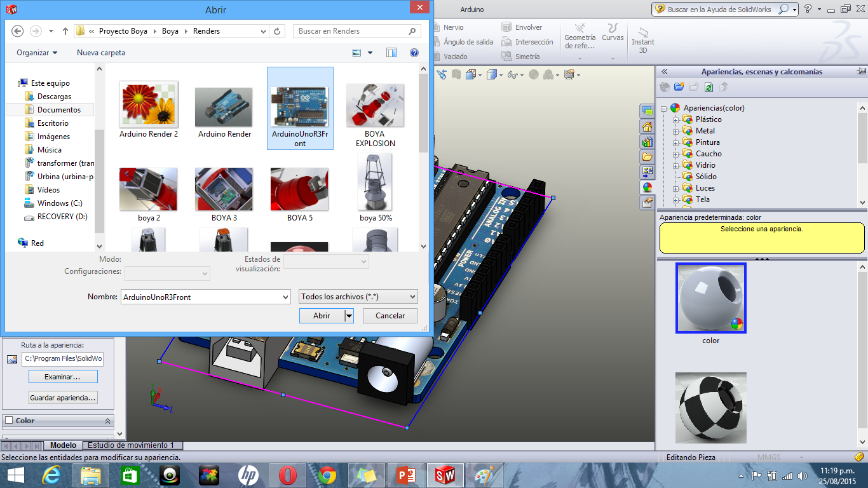The image size is (868, 488).
Task: Click the Examinar... button
Action: (63, 377)
